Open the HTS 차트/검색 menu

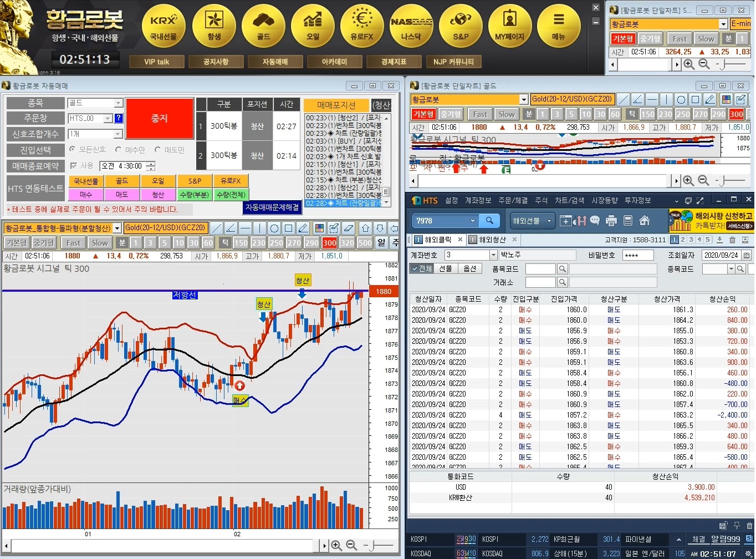coord(569,200)
